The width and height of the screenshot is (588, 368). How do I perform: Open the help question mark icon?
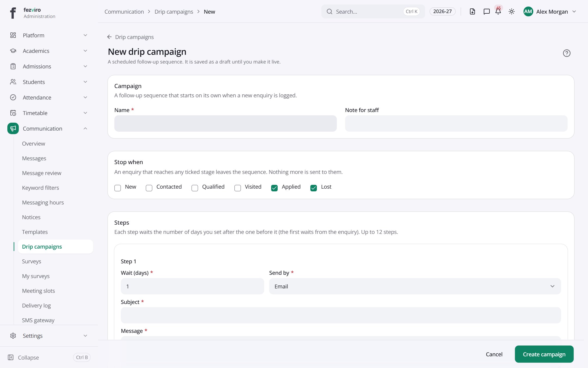coord(566,53)
